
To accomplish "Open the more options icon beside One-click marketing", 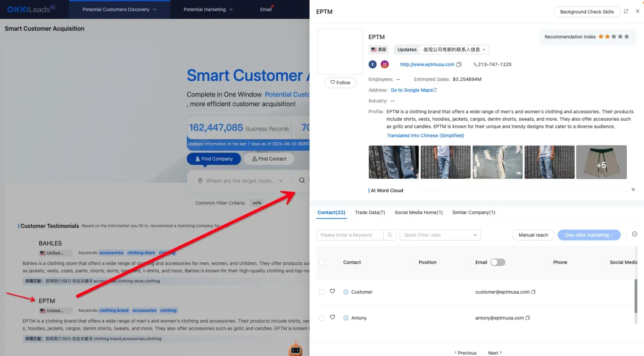I will 635,234.
